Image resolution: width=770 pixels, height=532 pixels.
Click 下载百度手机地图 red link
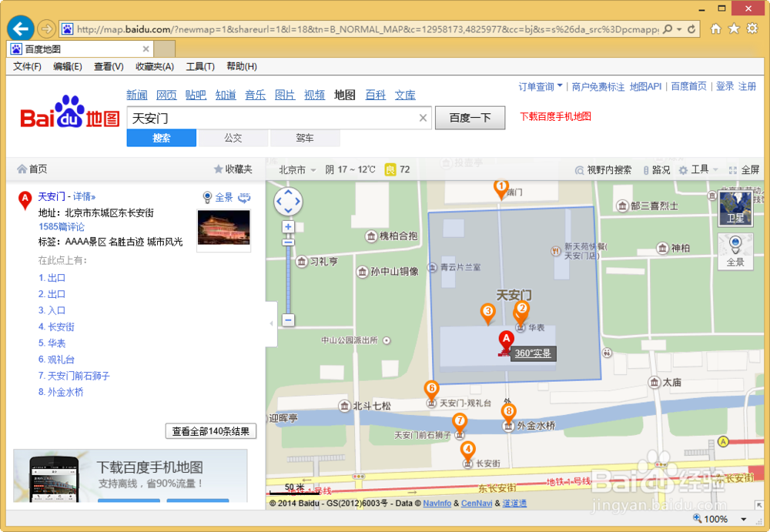coord(555,116)
